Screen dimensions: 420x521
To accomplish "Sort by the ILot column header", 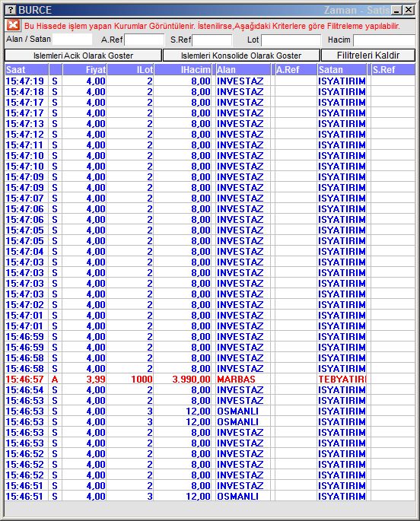I will 130,70.
